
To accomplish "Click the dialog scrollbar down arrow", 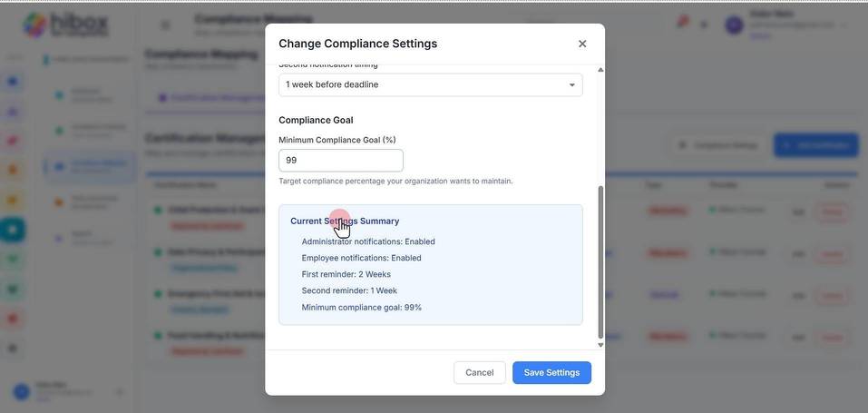I will click(600, 345).
